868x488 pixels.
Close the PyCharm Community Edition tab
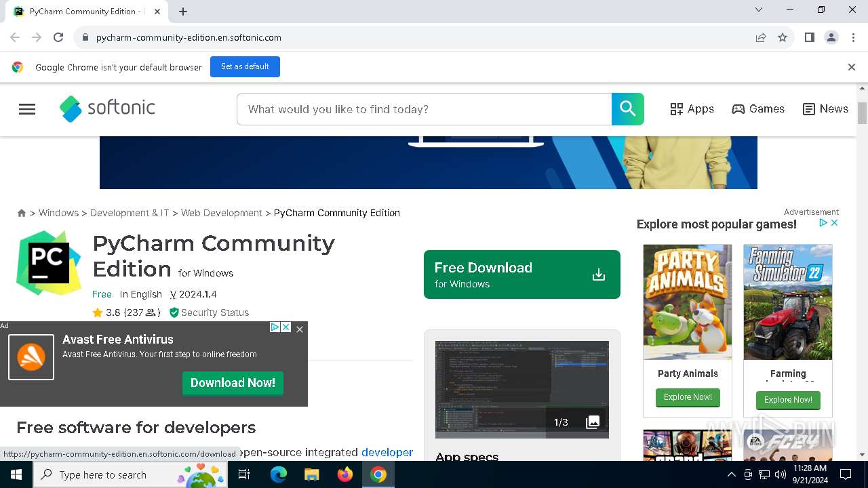tap(157, 12)
